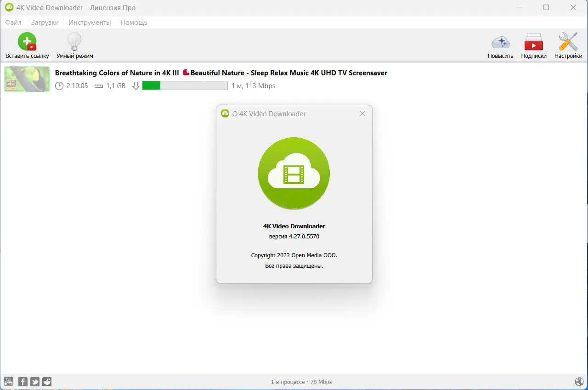Image resolution: width=588 pixels, height=390 pixels.
Task: Click the 1 в процессе 78 Mbps status text
Action: (x=301, y=382)
